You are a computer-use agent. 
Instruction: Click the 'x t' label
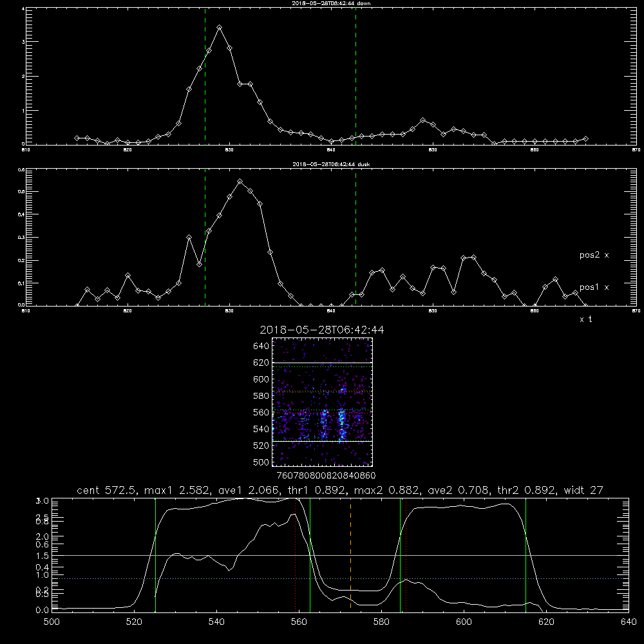(x=585, y=319)
